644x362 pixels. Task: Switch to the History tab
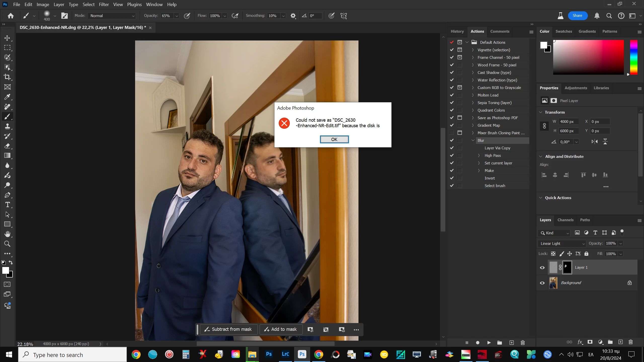tap(457, 31)
